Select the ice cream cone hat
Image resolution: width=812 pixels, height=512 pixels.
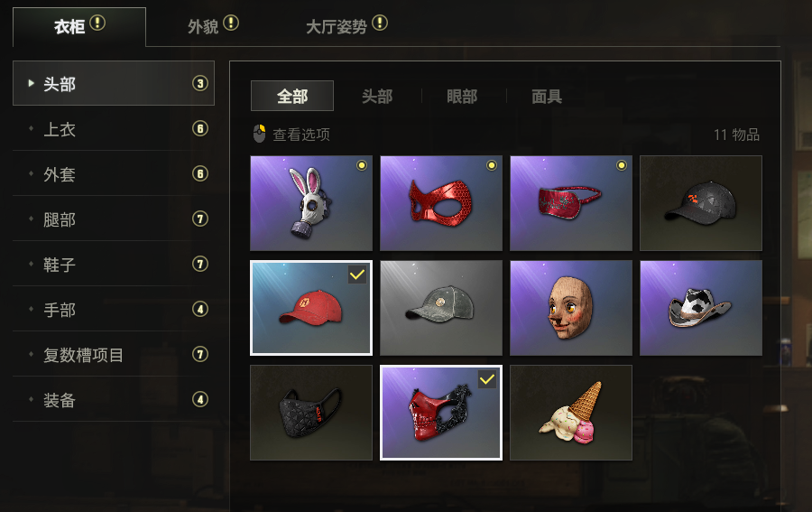pos(571,413)
